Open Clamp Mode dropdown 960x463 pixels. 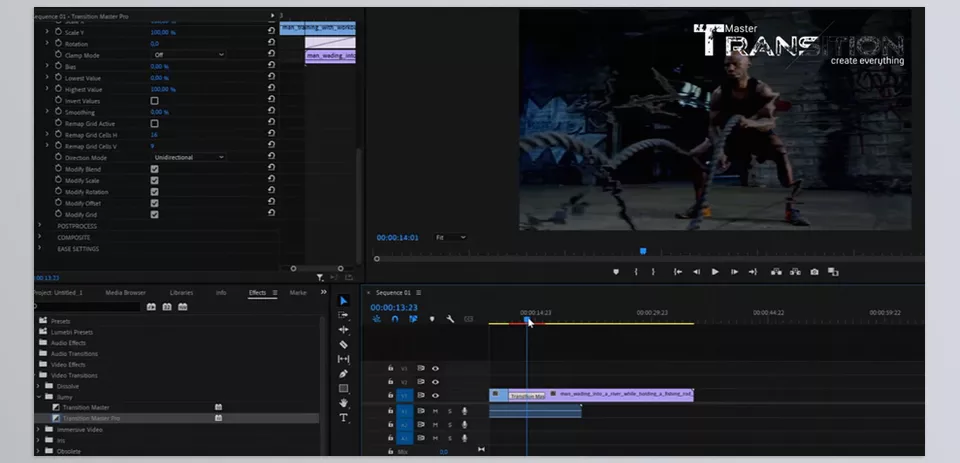(x=188, y=55)
